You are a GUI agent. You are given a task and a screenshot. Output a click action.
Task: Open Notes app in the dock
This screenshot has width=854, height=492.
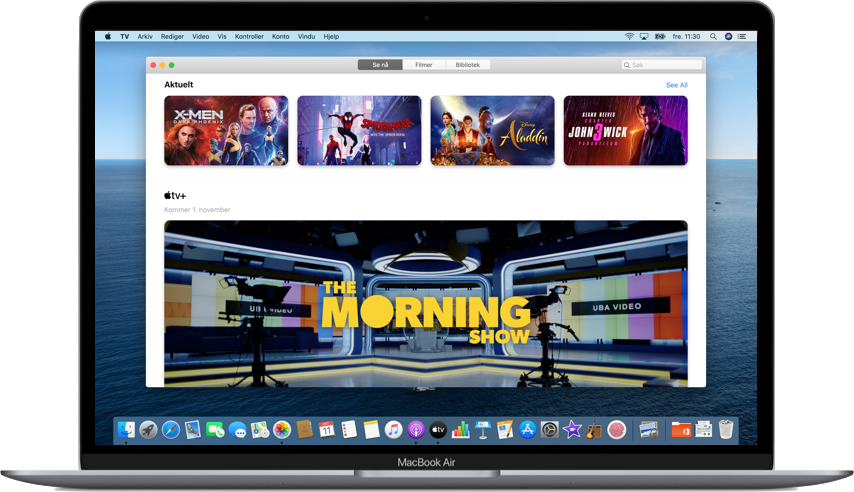(x=371, y=430)
